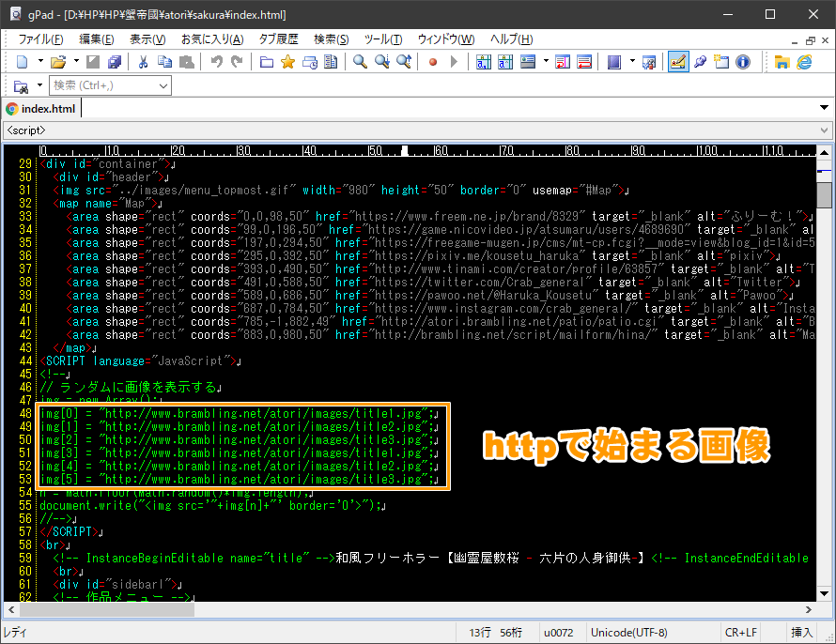Open the 検索 (Ctrl+,) combo box
The height and width of the screenshot is (644, 836).
click(x=110, y=85)
